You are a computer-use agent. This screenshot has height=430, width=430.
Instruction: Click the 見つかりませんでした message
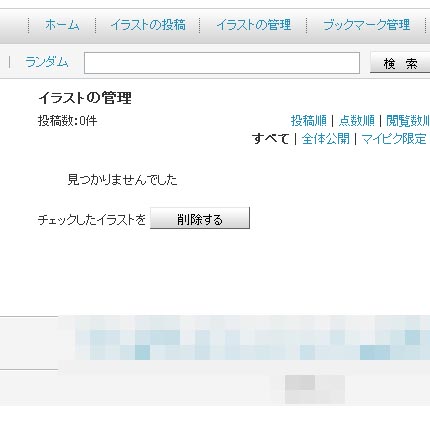coord(122,180)
